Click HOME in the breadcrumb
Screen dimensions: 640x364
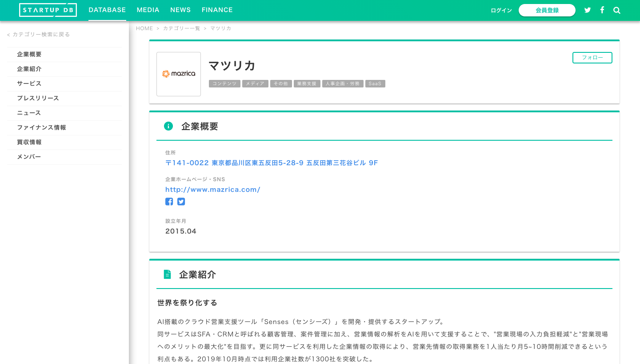pyautogui.click(x=144, y=28)
